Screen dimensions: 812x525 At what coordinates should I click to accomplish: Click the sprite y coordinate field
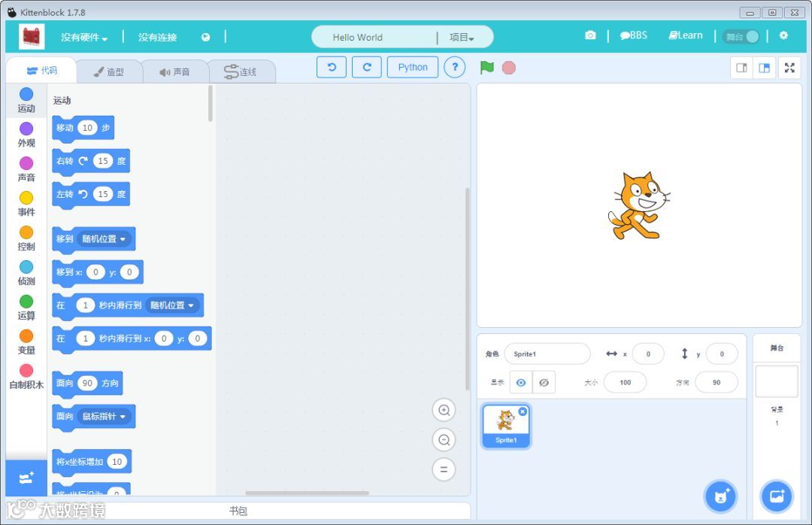tap(721, 354)
